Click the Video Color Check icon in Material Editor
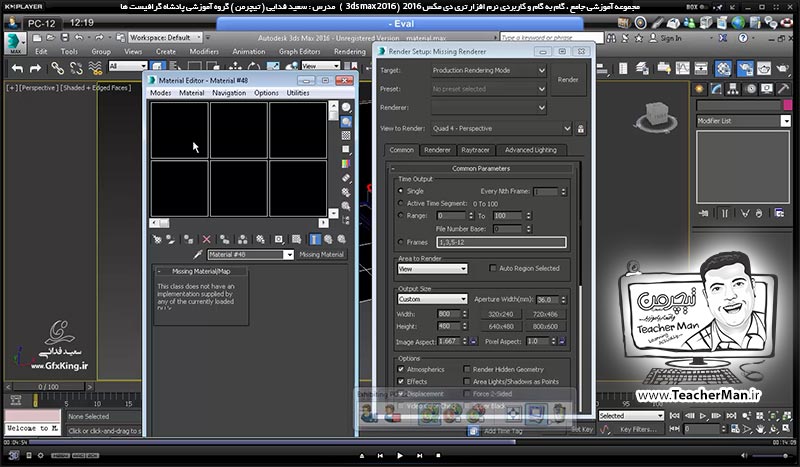 click(346, 164)
